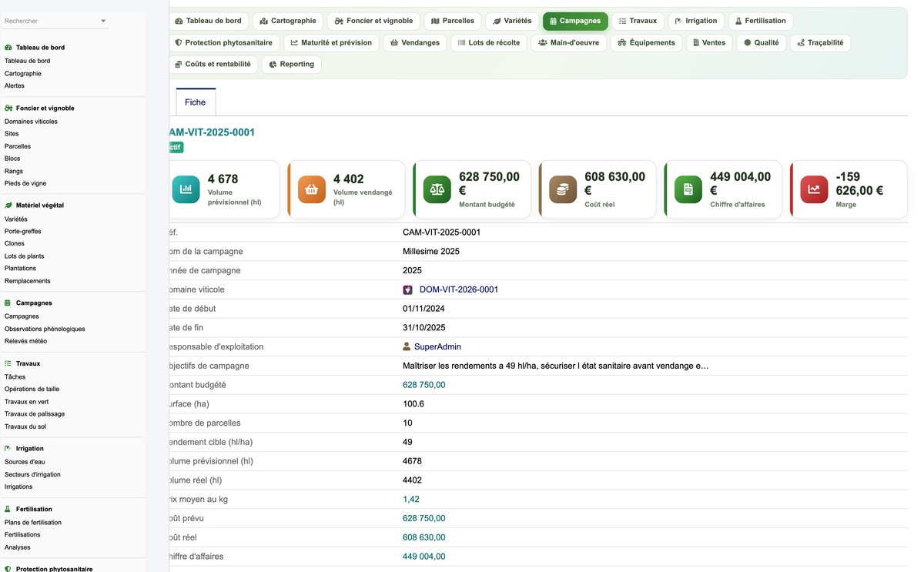Image resolution: width=924 pixels, height=572 pixels.
Task: Click the sidebar Irrigation section icon
Action: (8, 449)
